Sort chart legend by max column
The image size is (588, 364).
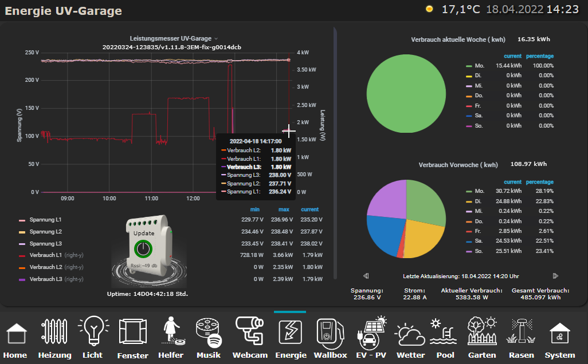pyautogui.click(x=283, y=209)
